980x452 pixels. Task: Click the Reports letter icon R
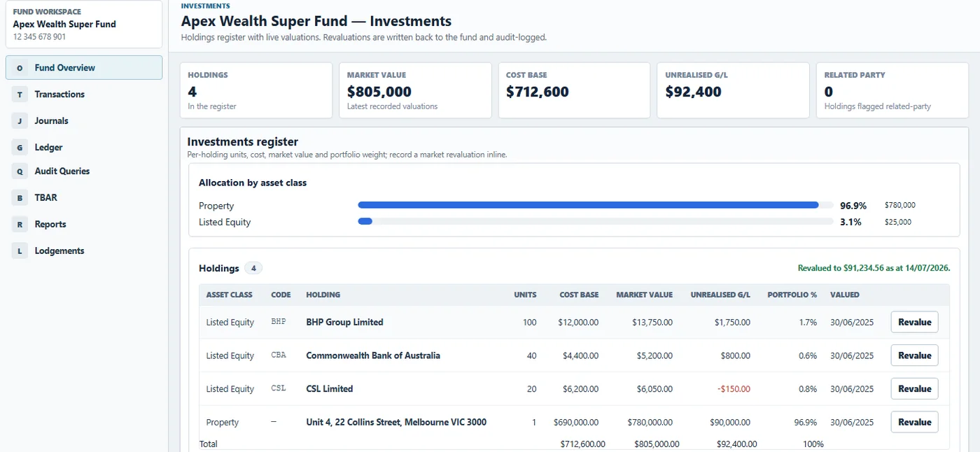click(x=20, y=225)
